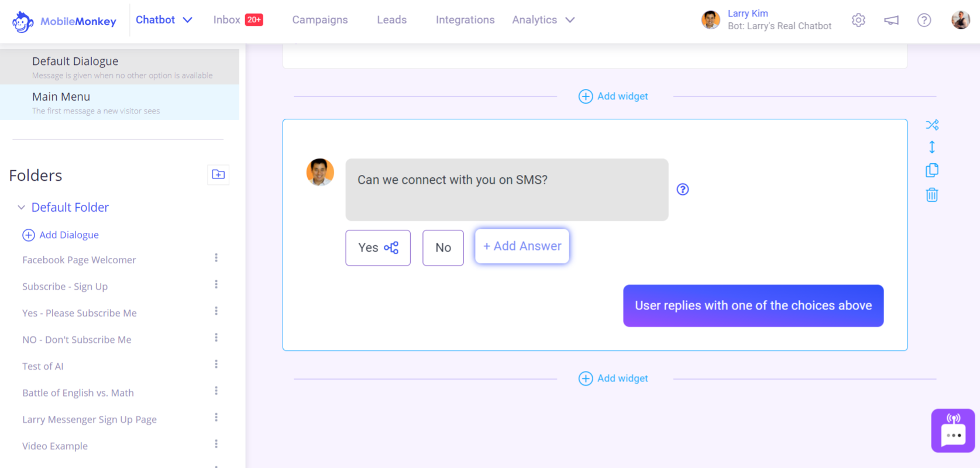The height and width of the screenshot is (468, 980).
Task: Click the help icon next to the SMS message bubble
Action: 683,189
